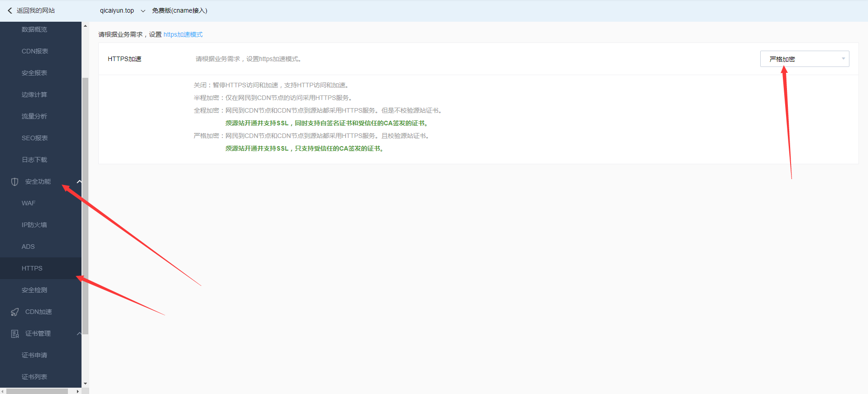The width and height of the screenshot is (868, 394).
Task: Open 日志下载 in the sidebar
Action: click(x=34, y=160)
